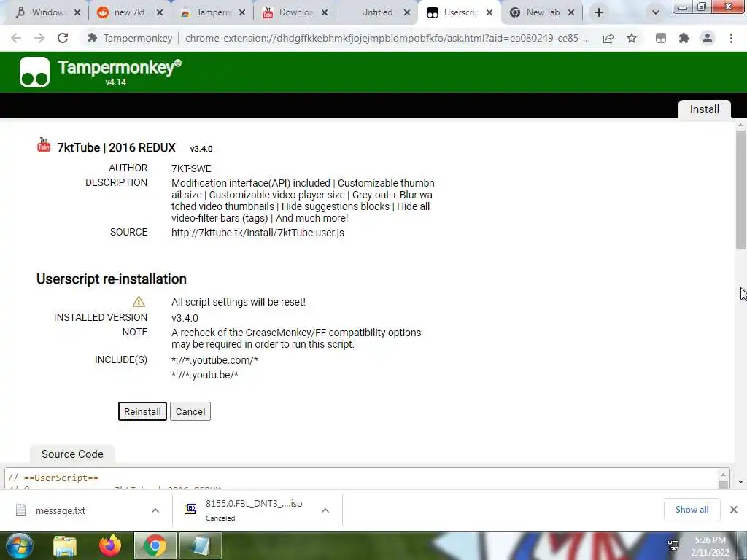Open the Chrome profile avatar
Screen dimensions: 747x560
(708, 38)
